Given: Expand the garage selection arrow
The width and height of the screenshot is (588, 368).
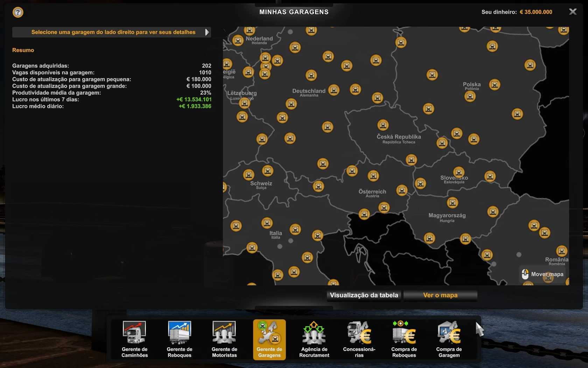Looking at the screenshot, I should pyautogui.click(x=207, y=32).
